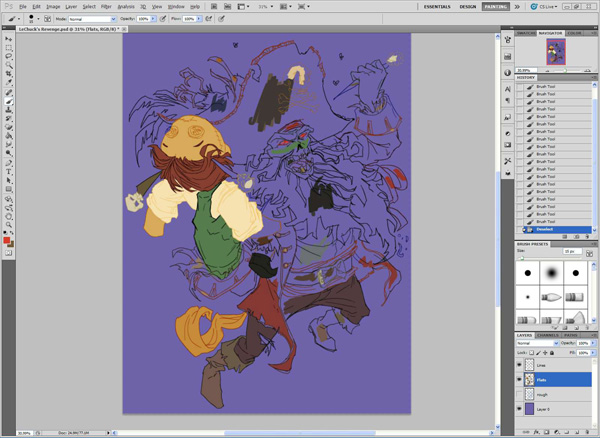Open the tool preset picker arrow

pos(19,19)
